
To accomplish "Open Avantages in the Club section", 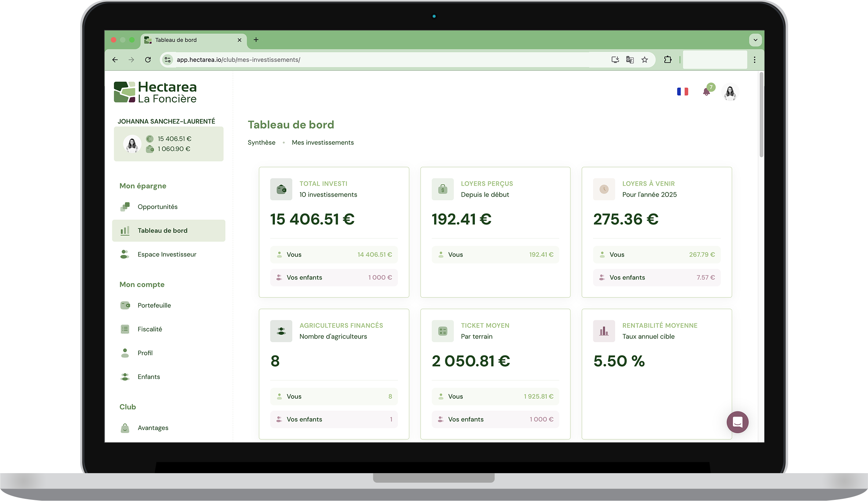I will 153,428.
